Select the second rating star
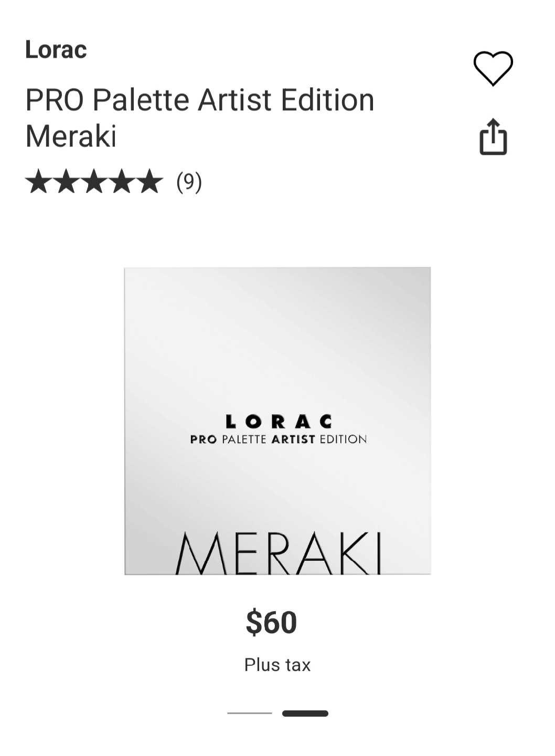555x756 pixels. click(x=66, y=182)
